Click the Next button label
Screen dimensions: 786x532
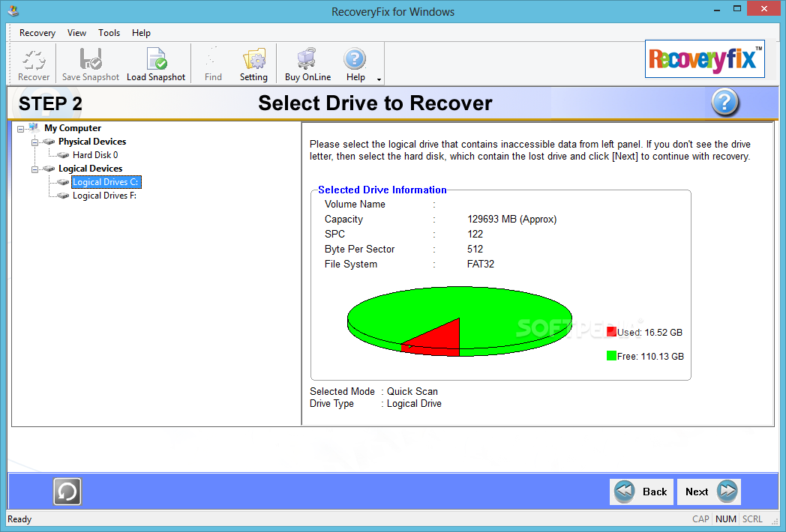[697, 492]
